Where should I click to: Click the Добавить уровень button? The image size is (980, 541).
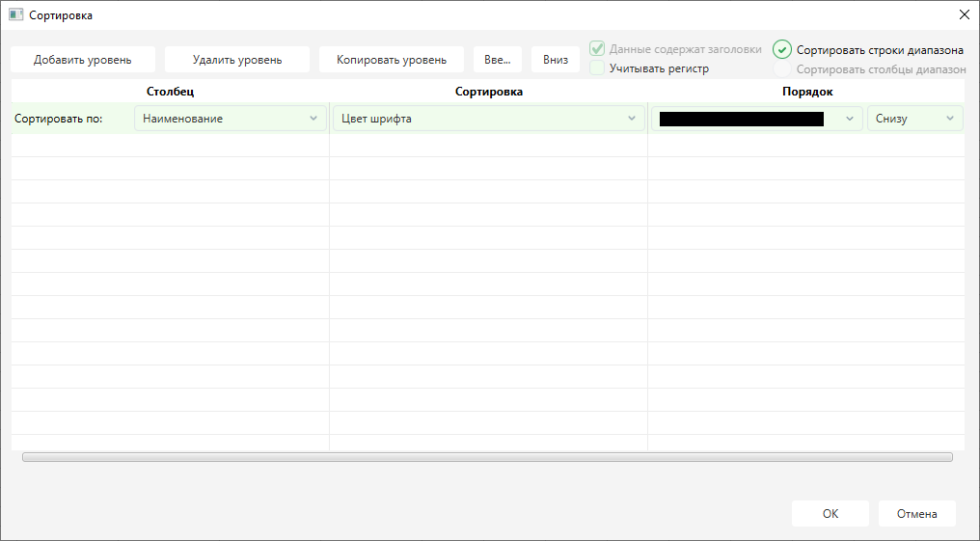click(83, 60)
